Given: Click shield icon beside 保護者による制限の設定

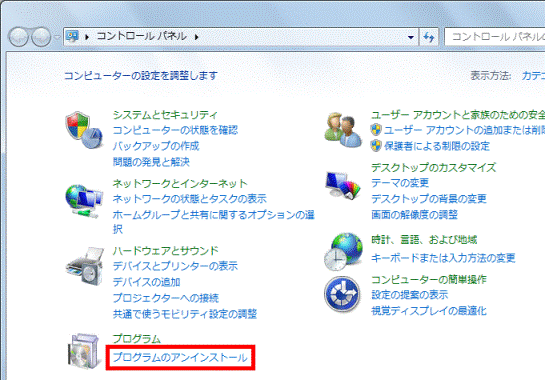Looking at the screenshot, I should (376, 146).
